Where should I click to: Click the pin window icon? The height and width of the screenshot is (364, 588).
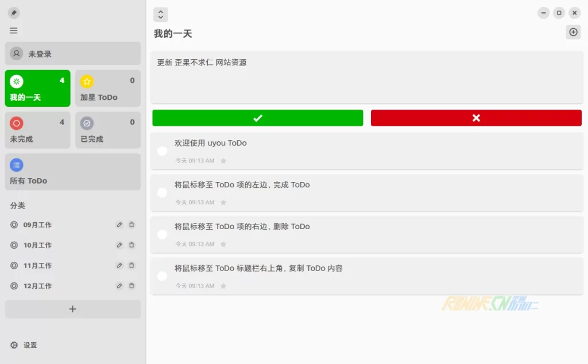pos(14,13)
